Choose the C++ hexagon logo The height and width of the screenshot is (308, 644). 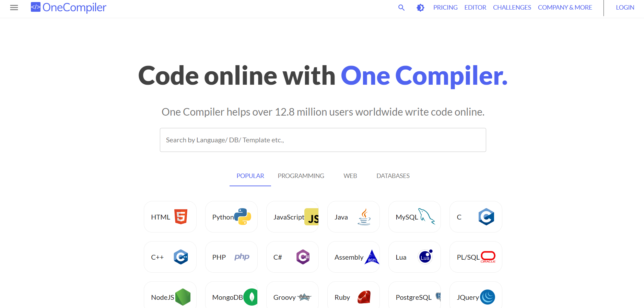click(181, 257)
